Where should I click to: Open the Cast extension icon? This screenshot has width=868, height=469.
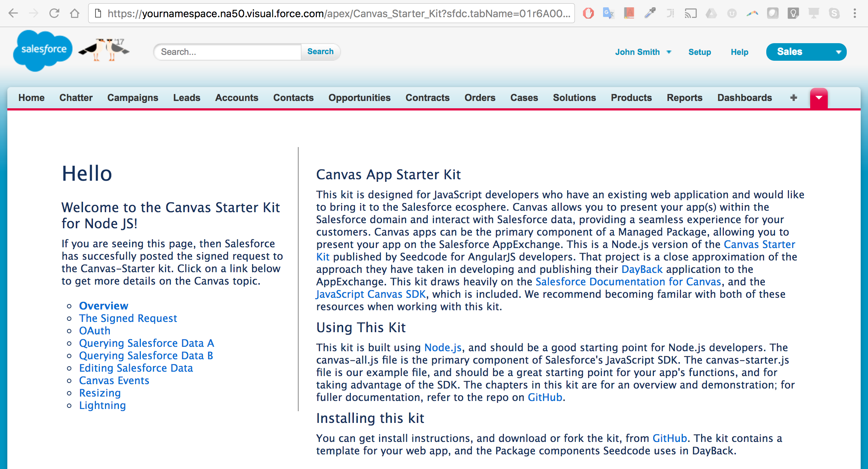691,14
